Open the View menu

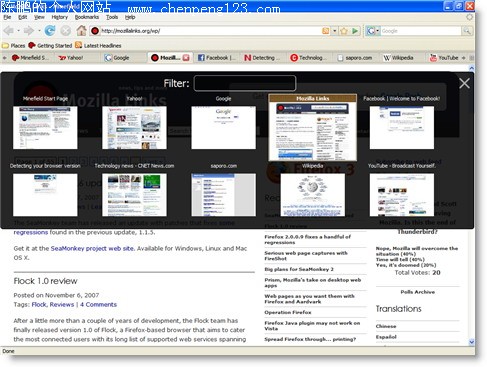click(39, 17)
